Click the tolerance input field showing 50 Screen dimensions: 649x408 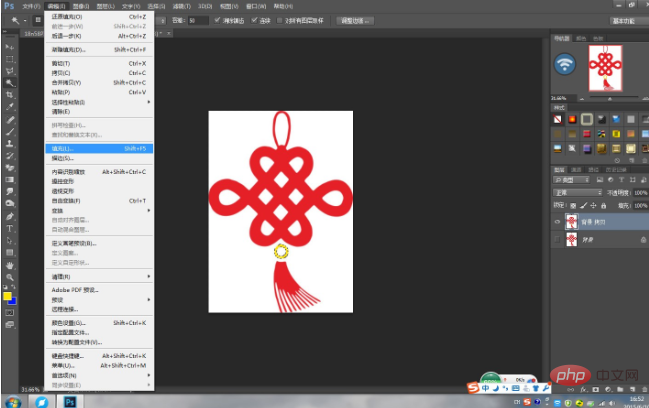pos(198,20)
